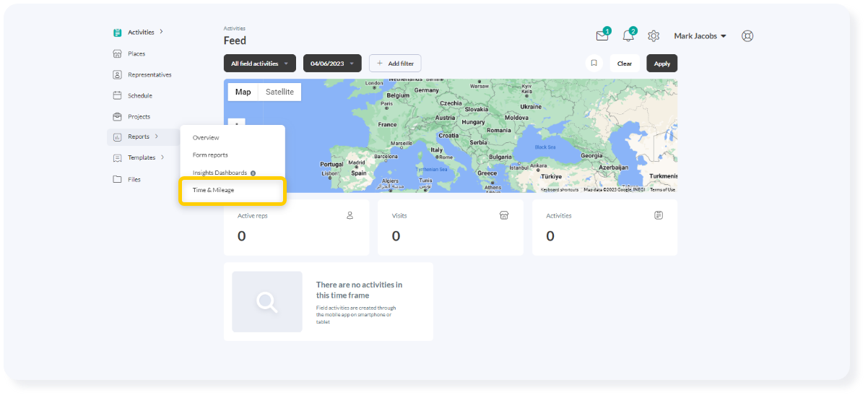868x398 pixels.
Task: Open the settings gear icon
Action: pos(654,36)
